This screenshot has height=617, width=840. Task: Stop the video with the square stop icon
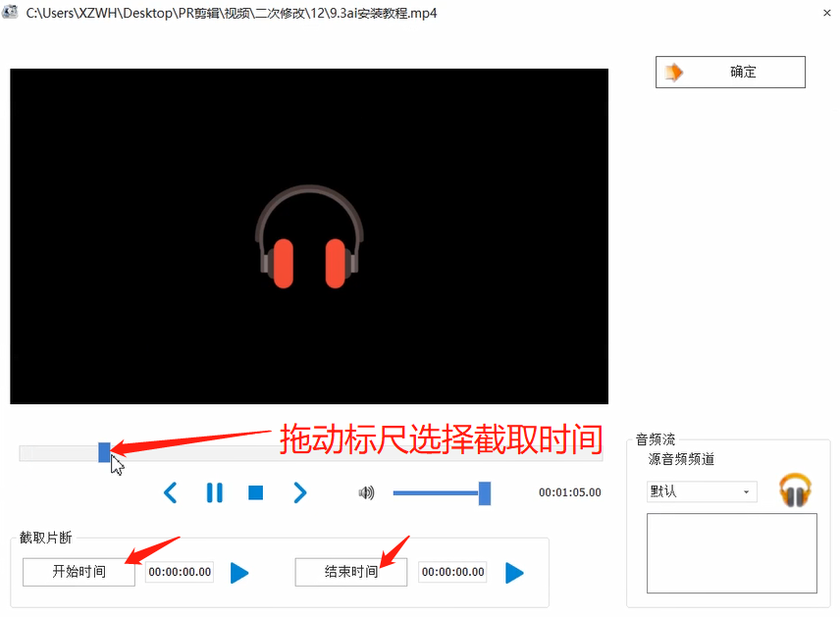point(255,492)
